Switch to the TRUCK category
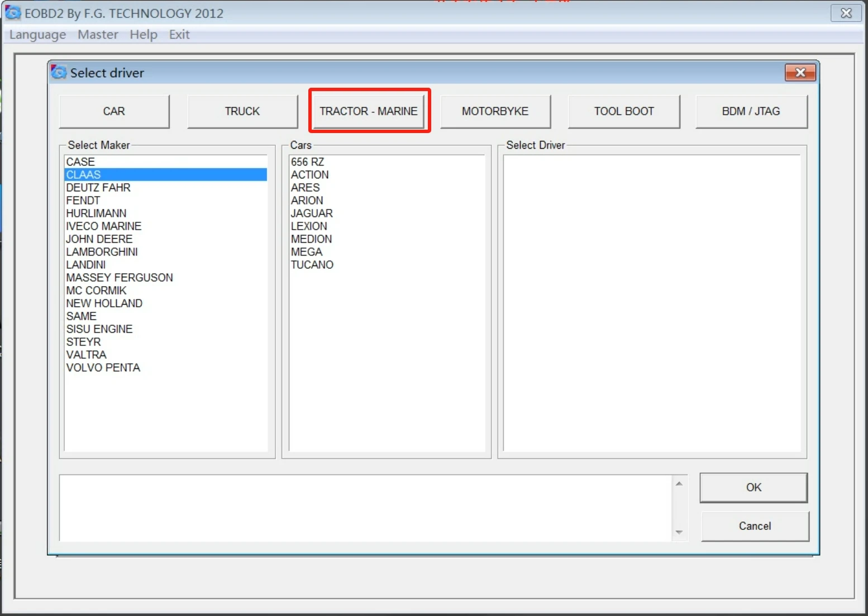The height and width of the screenshot is (616, 868). pyautogui.click(x=242, y=111)
